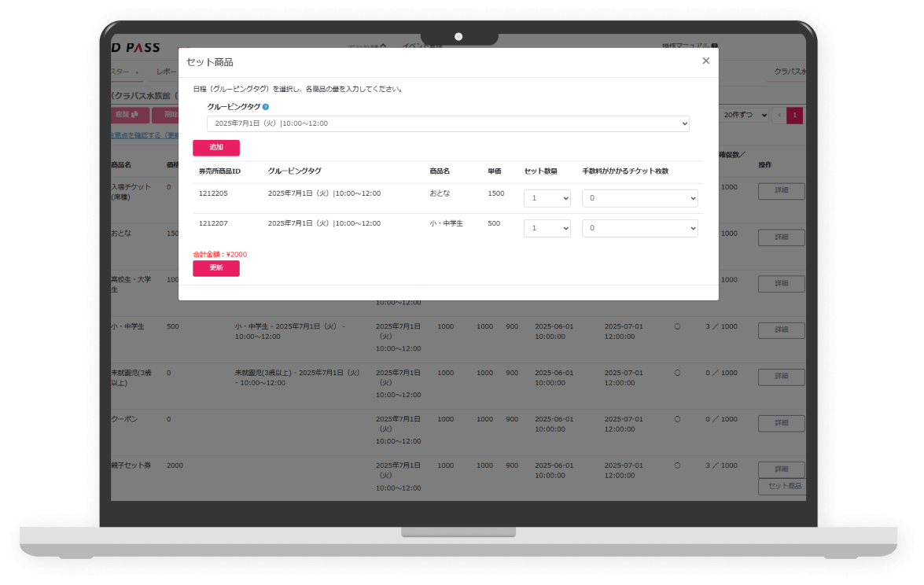Open セット数量 dropdown for 小・中学生 row
The height and width of the screenshot is (585, 924).
(x=547, y=228)
